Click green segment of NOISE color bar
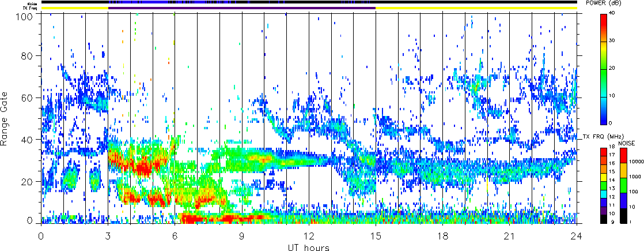The width and height of the screenshot is (644, 251). 623,185
